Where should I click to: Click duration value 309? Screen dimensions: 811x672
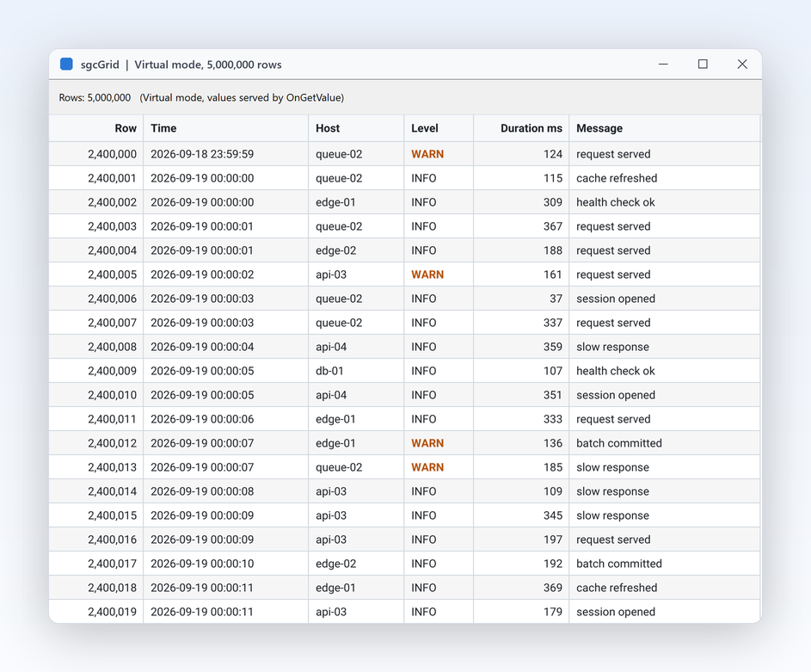point(552,202)
